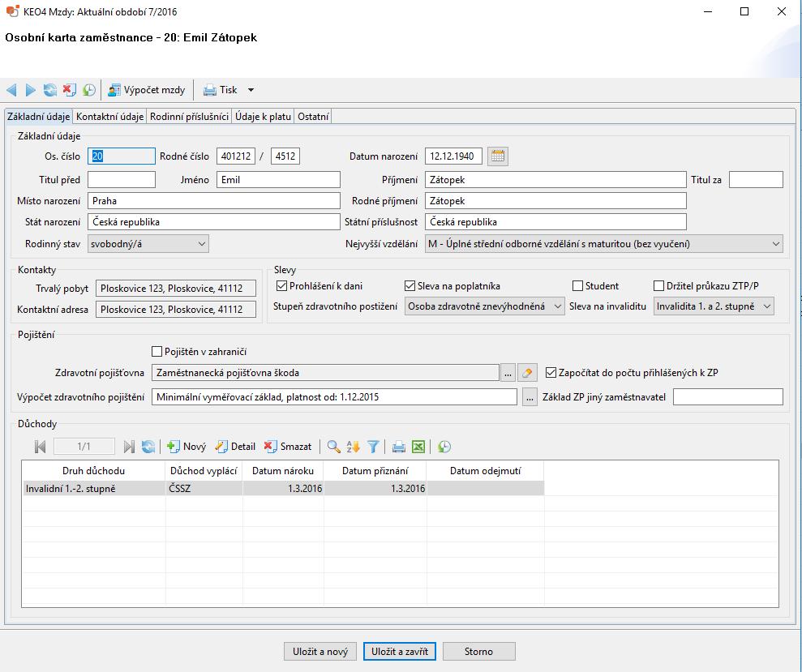Switch to Rodinní příslušníci tab
The height and width of the screenshot is (672, 802).
click(189, 117)
